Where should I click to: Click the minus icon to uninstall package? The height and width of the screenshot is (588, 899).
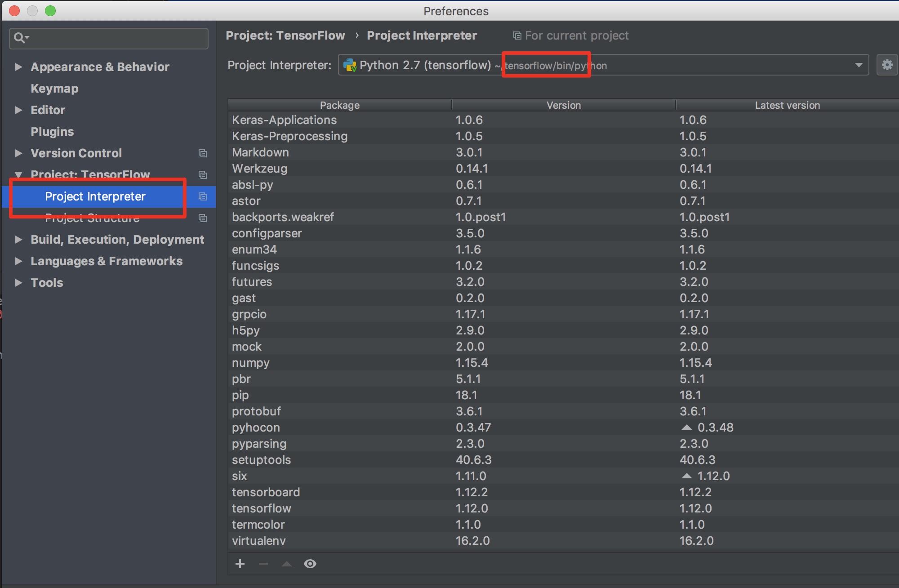[x=263, y=564]
